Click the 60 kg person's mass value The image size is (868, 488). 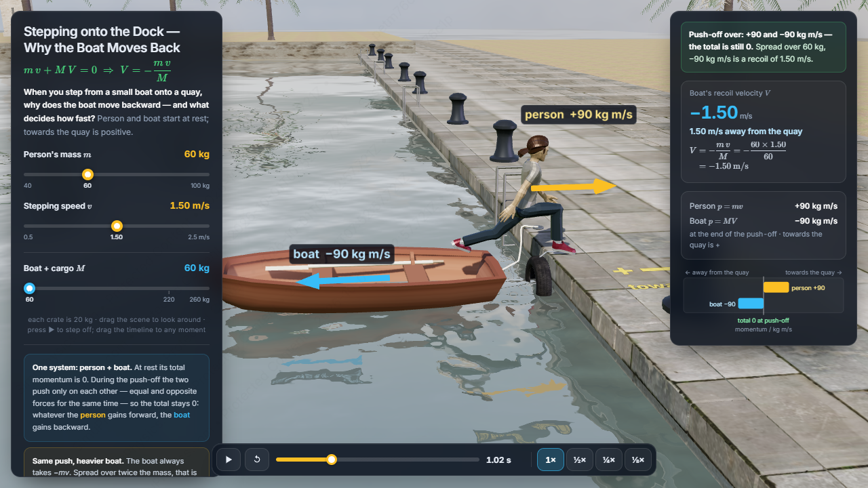197,154
